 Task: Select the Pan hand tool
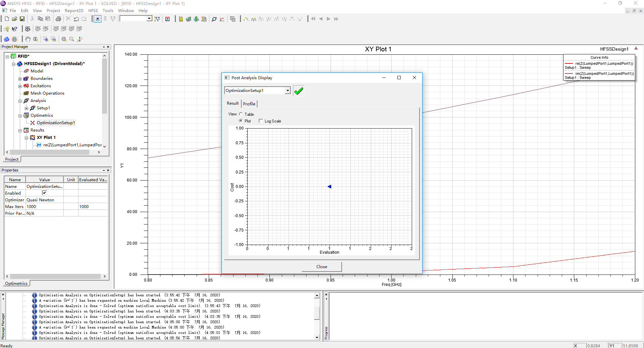28,39
